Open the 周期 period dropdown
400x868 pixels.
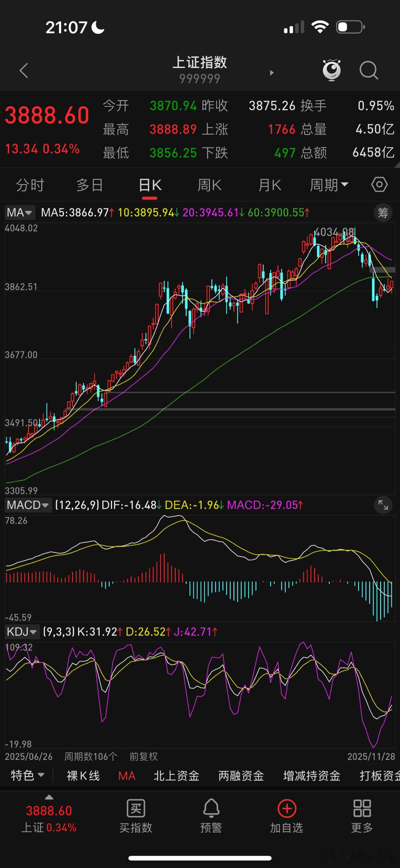tap(329, 185)
